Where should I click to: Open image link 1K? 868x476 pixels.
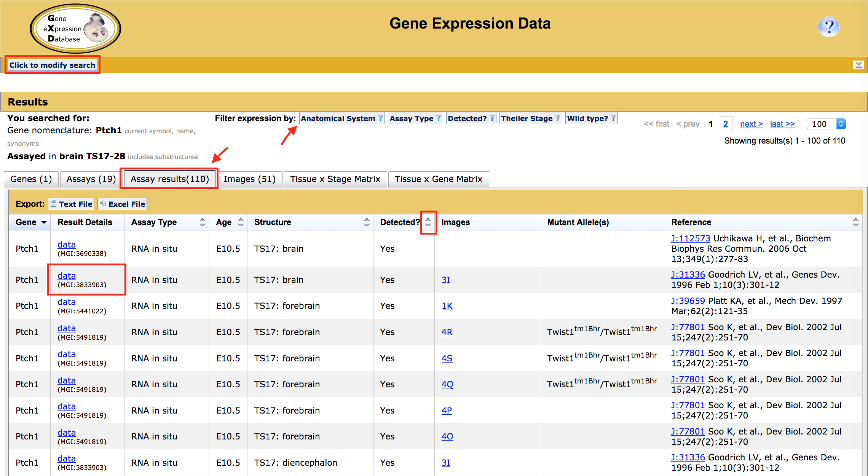pos(447,306)
